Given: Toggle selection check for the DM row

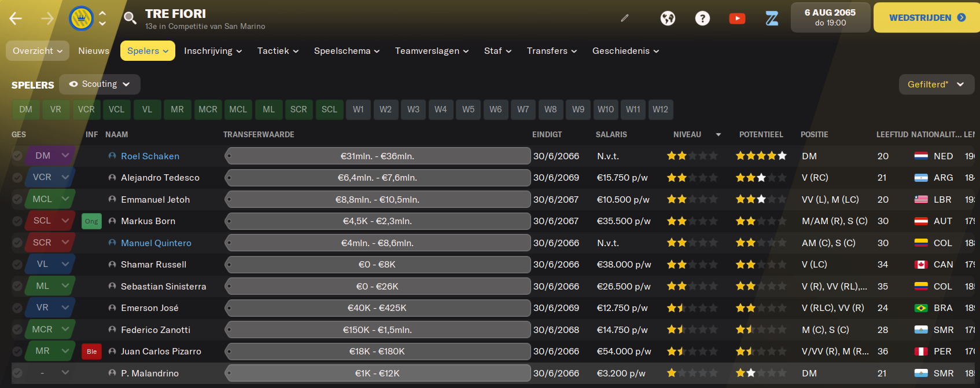Looking at the screenshot, I should pyautogui.click(x=17, y=156).
